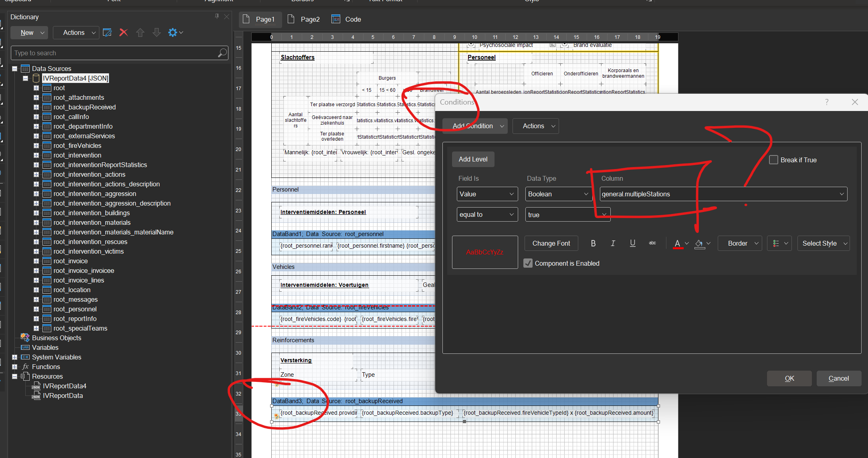
Task: Select the DataBand3 header in the report
Action: 465,401
